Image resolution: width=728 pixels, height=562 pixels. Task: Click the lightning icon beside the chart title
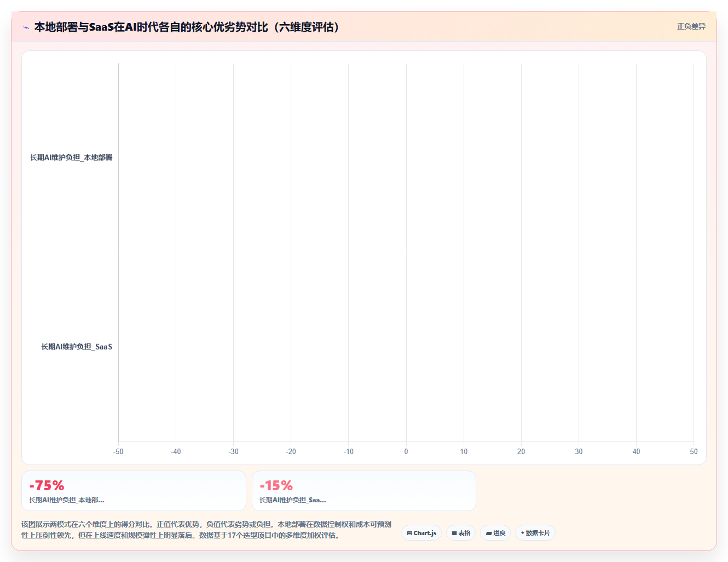(x=26, y=27)
